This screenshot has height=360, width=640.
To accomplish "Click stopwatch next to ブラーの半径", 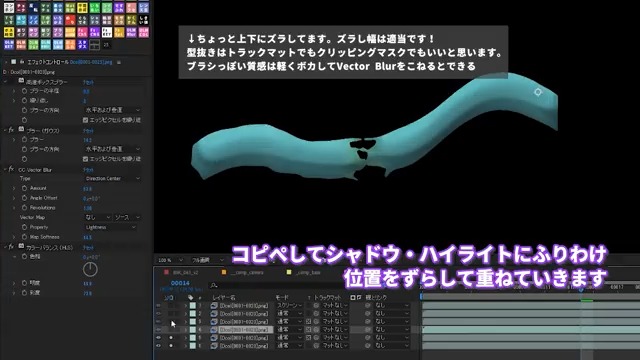I will click(24, 91).
